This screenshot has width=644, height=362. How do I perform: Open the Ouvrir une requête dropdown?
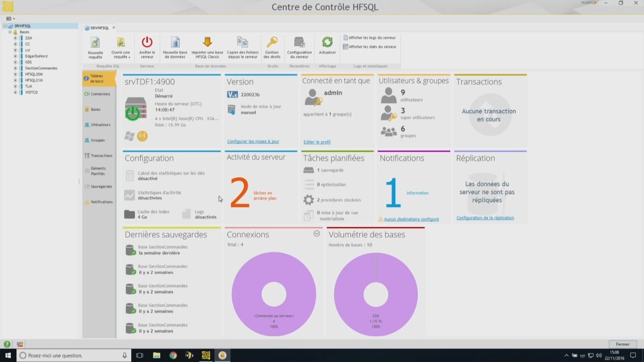coord(121,48)
